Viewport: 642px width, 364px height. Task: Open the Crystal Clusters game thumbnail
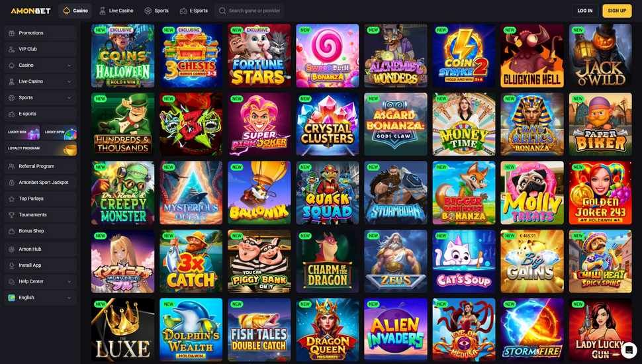point(328,124)
